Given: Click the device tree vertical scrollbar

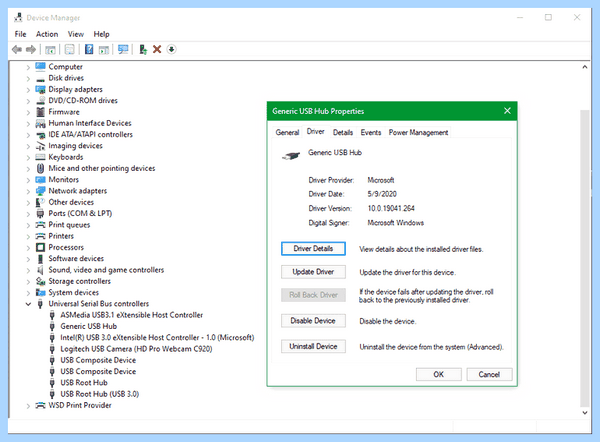Looking at the screenshot, I should point(585,258).
